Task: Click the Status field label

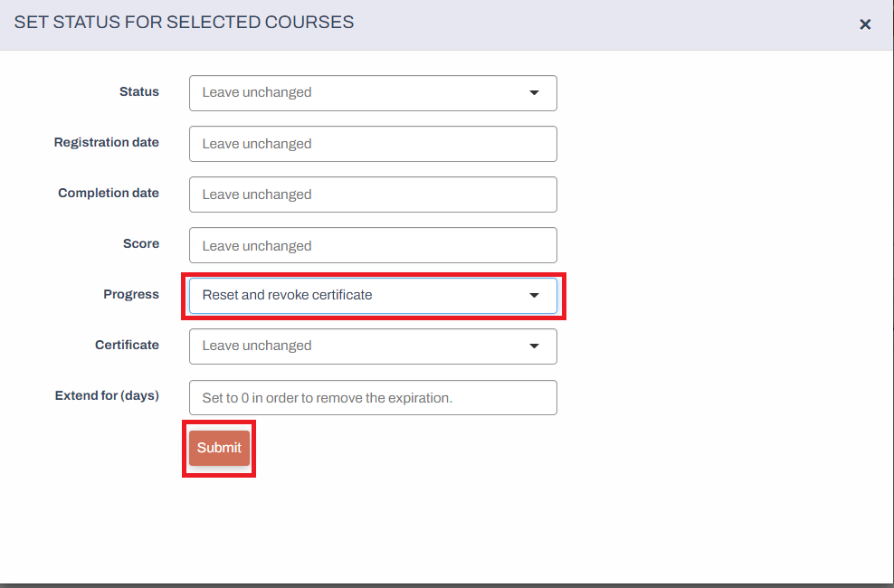Action: (141, 91)
